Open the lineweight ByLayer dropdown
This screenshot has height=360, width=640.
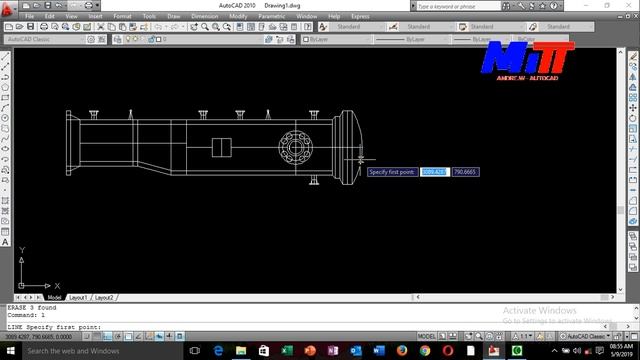(x=481, y=39)
